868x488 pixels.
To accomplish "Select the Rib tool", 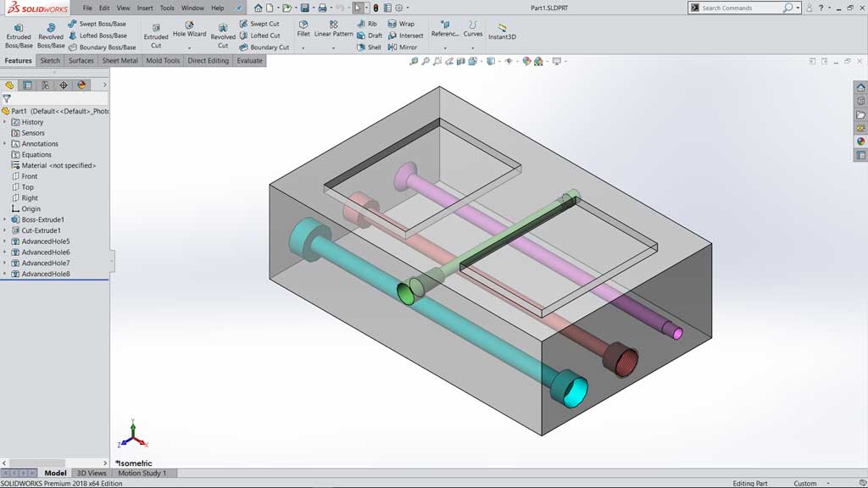I will coord(368,24).
